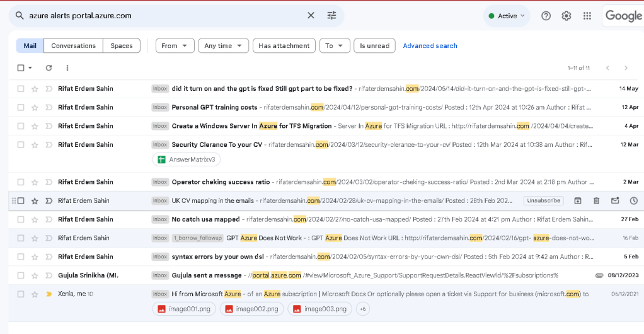This screenshot has height=334, width=644.
Task: Filter by Has attachment
Action: (x=284, y=45)
